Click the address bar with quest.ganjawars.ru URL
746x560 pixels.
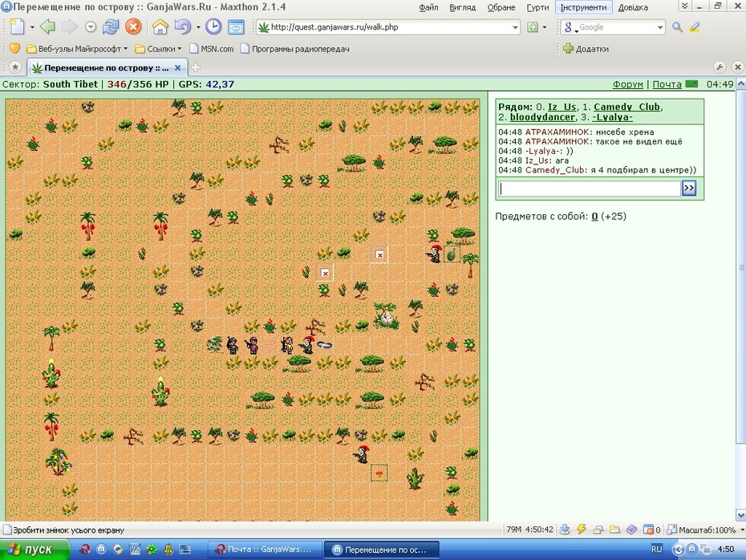(387, 27)
